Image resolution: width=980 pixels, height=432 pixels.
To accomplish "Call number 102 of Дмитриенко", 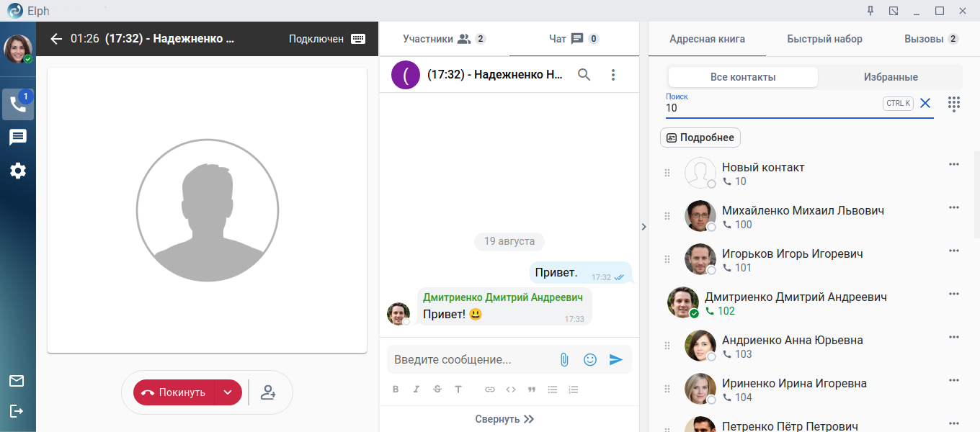I will click(x=720, y=311).
